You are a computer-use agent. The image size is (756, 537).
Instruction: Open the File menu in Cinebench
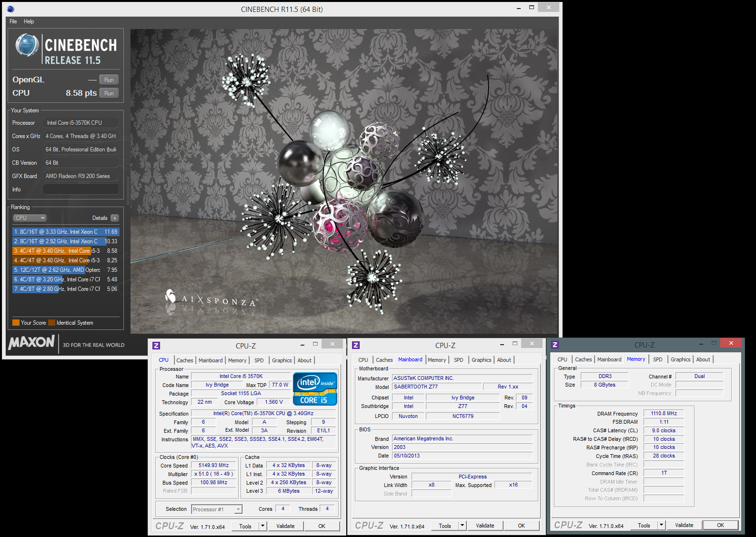point(13,21)
